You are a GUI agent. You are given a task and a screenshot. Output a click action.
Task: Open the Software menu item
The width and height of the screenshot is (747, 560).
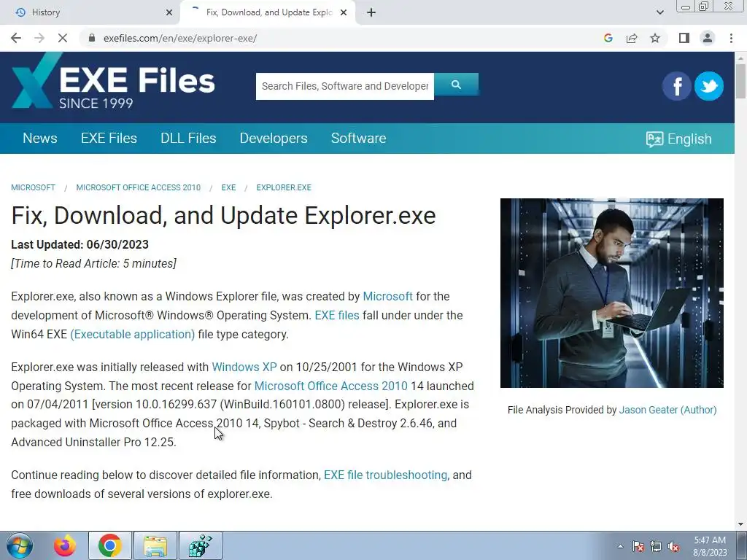[359, 138]
